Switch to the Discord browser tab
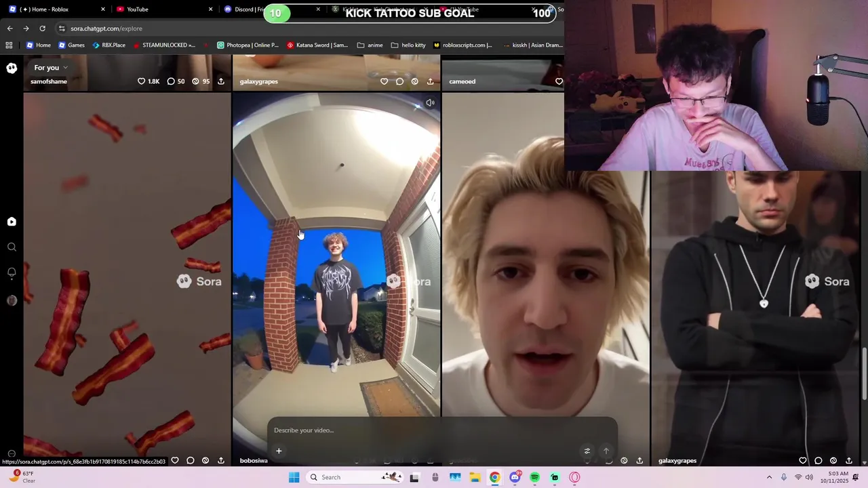The image size is (868, 488). click(248, 9)
